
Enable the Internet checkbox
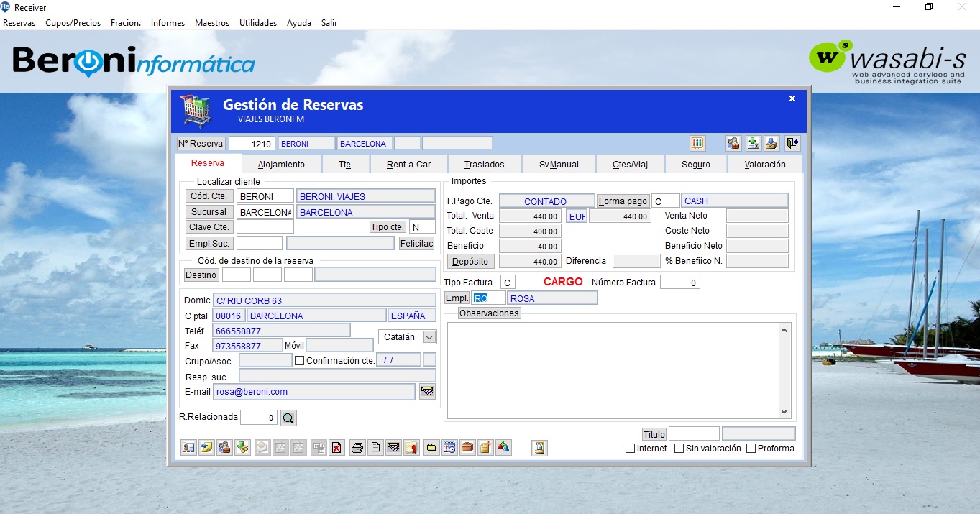click(630, 448)
